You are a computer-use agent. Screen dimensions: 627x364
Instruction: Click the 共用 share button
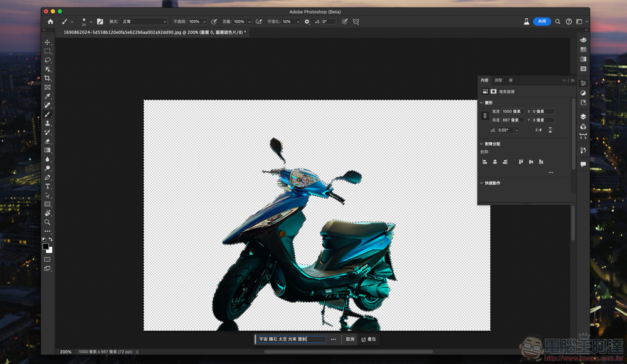tap(542, 21)
